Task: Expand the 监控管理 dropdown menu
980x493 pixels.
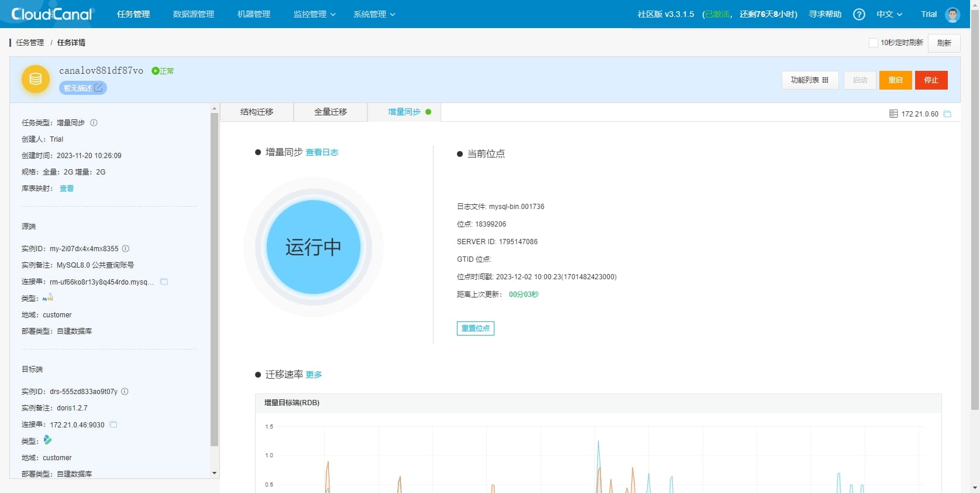Action: (x=314, y=14)
